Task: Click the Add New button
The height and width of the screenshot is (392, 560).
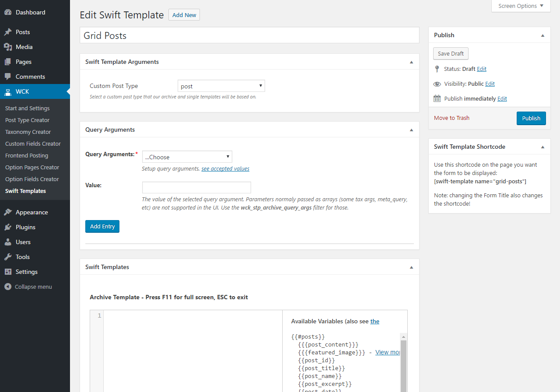Action: click(184, 15)
